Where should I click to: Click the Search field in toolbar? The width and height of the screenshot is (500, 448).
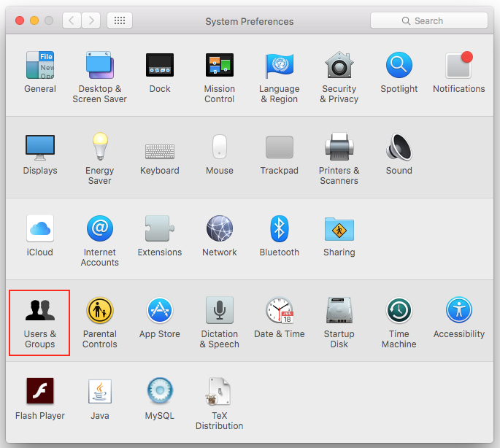pos(429,20)
